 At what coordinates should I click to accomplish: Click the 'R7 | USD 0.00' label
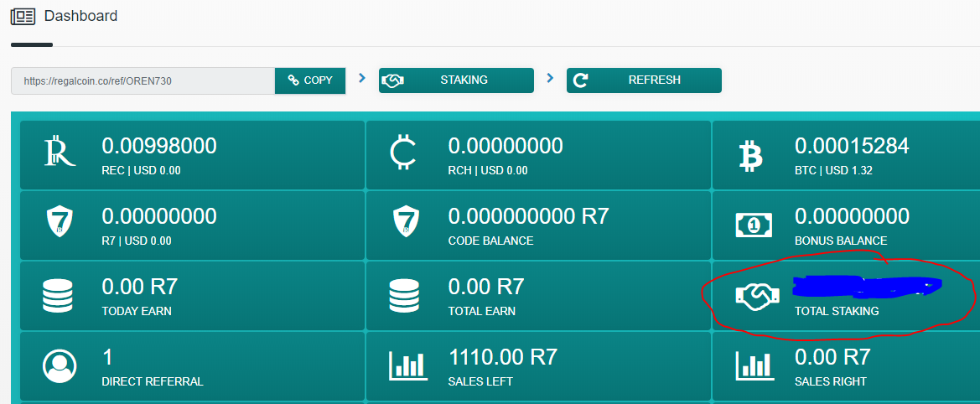[137, 241]
